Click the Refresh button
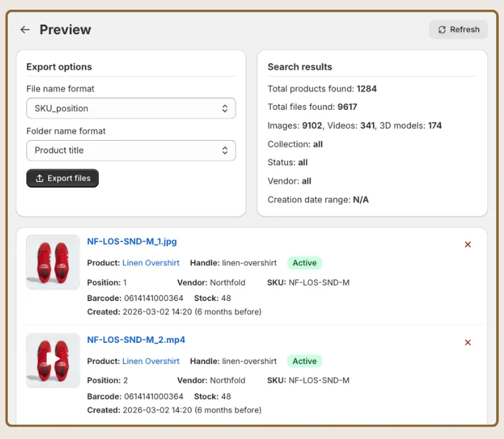The height and width of the screenshot is (439, 504). pyautogui.click(x=458, y=30)
